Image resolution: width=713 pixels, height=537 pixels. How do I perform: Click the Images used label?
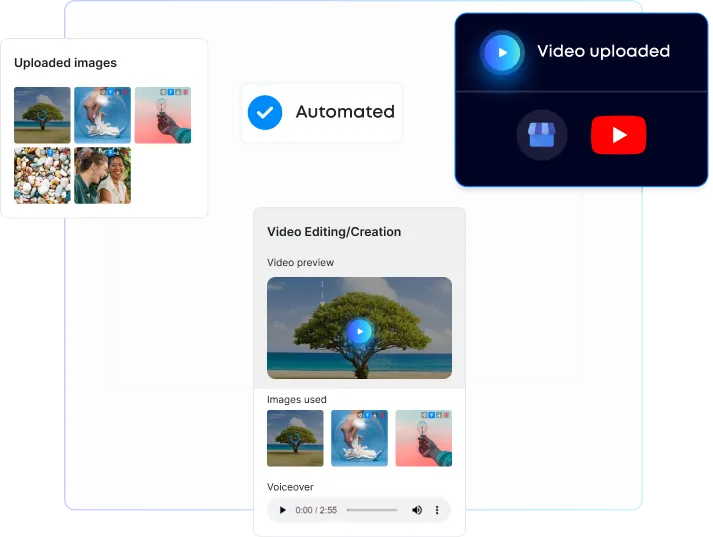[x=297, y=400]
